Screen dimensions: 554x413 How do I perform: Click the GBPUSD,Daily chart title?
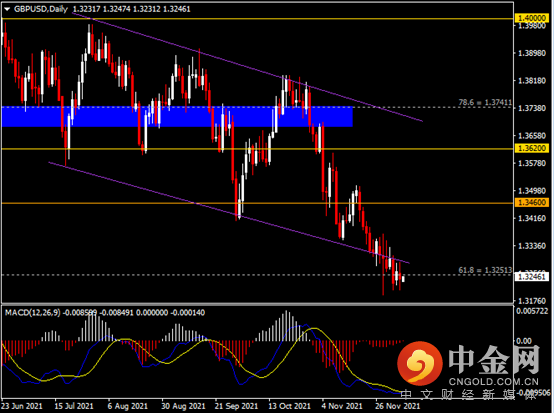point(41,9)
